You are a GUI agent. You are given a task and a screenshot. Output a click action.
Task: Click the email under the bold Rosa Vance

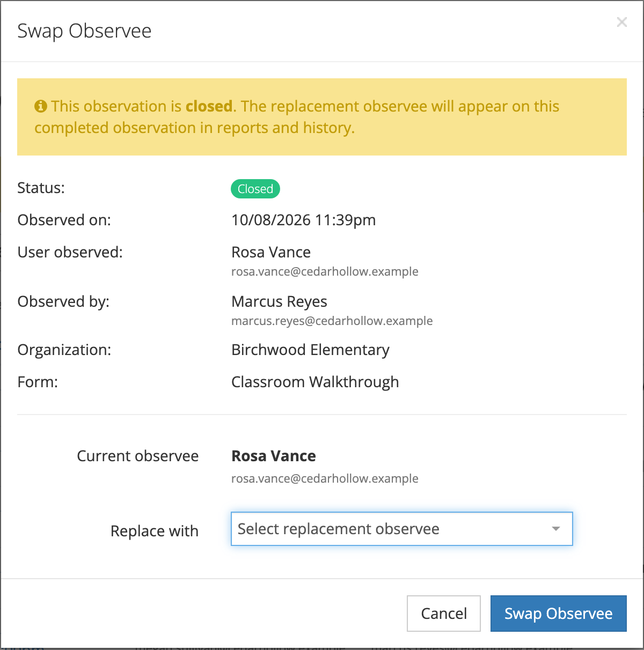(325, 478)
